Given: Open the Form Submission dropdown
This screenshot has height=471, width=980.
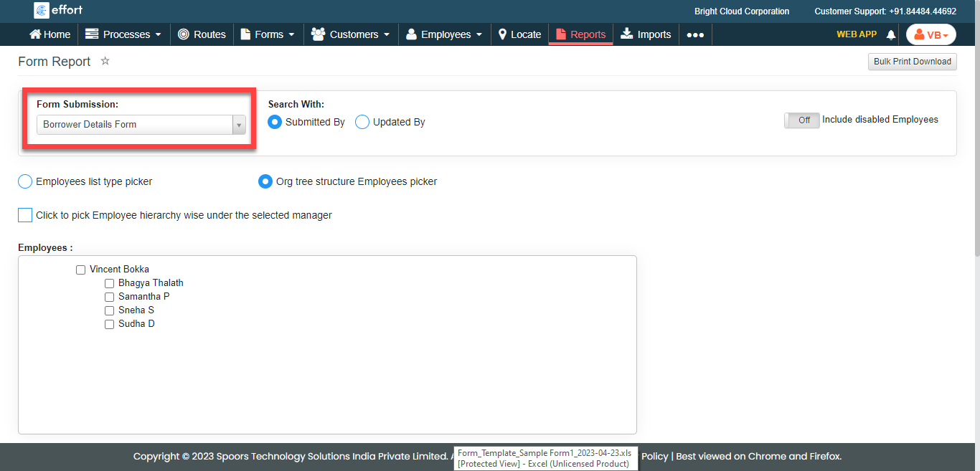Looking at the screenshot, I should point(141,125).
